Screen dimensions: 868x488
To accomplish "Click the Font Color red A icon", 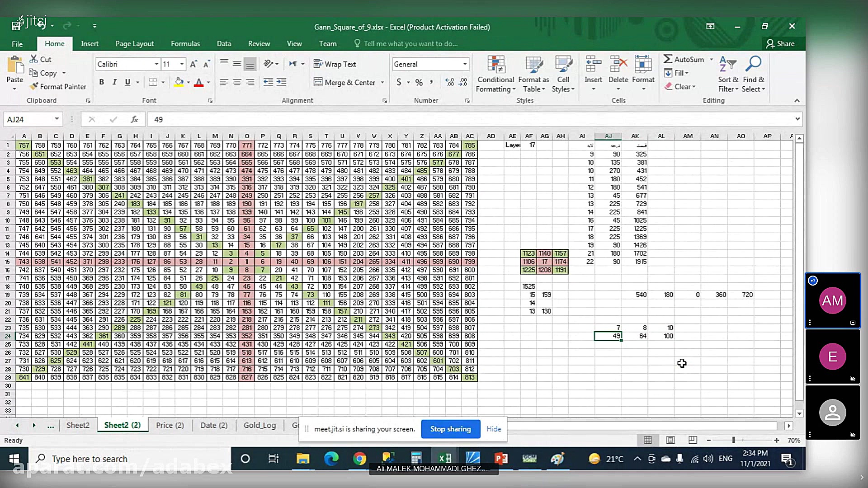I will pyautogui.click(x=198, y=82).
